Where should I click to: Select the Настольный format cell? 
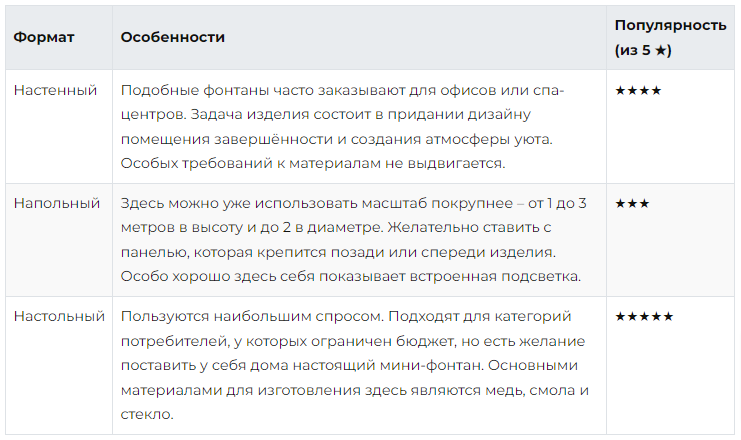pos(59,316)
